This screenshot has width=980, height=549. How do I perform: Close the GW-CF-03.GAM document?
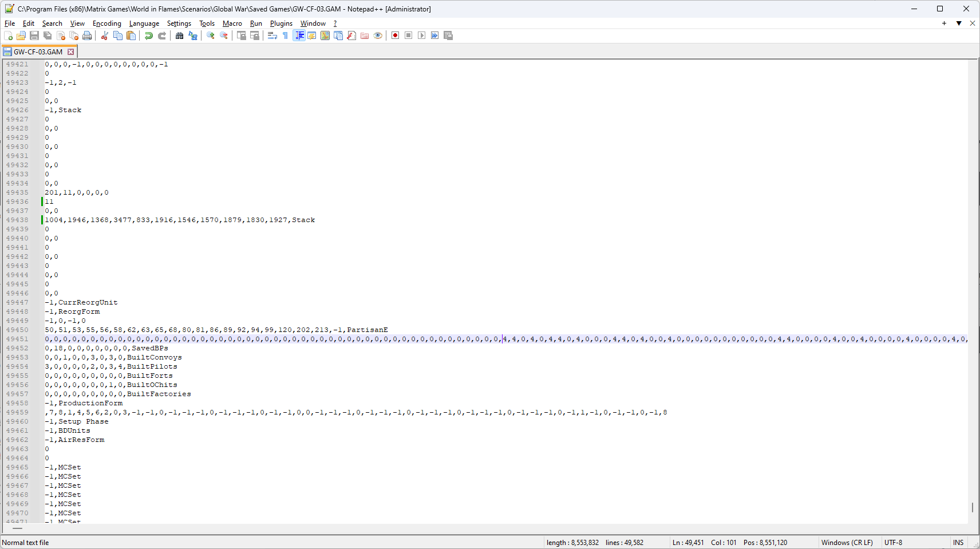coord(70,52)
